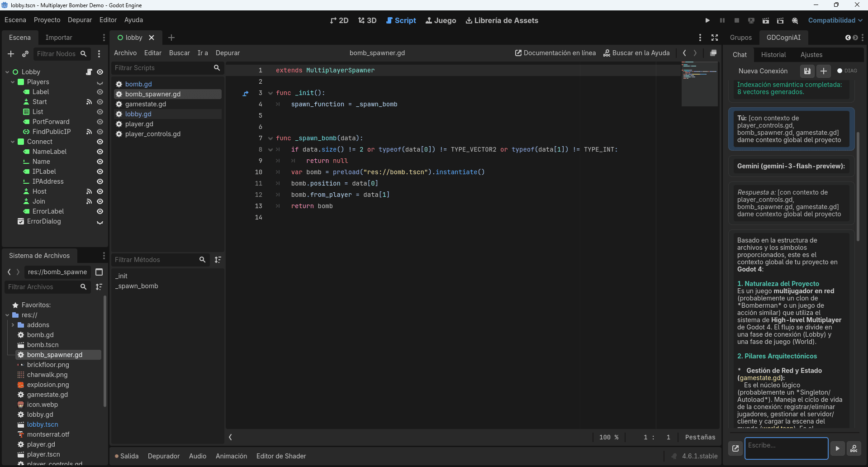Toggle visibility of Label node

[x=100, y=92]
